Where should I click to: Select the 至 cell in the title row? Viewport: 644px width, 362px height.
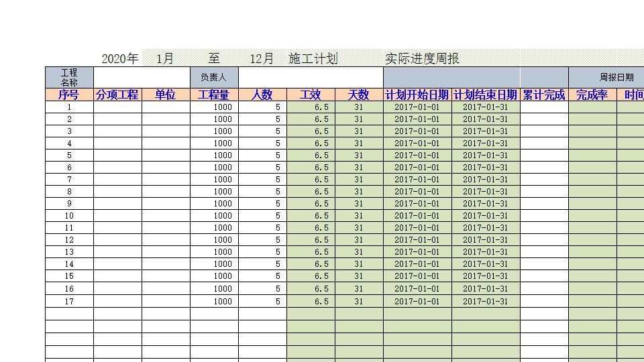point(214,59)
